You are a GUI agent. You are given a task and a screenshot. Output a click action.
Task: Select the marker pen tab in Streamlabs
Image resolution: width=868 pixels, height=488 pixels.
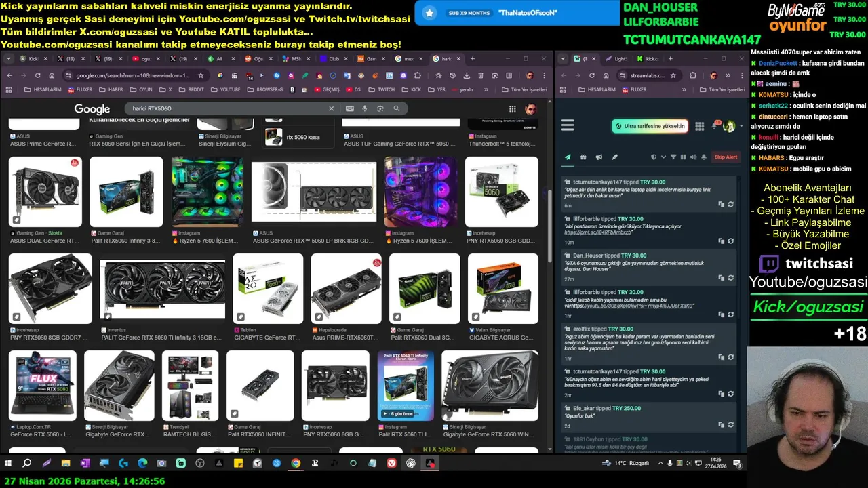(x=614, y=157)
